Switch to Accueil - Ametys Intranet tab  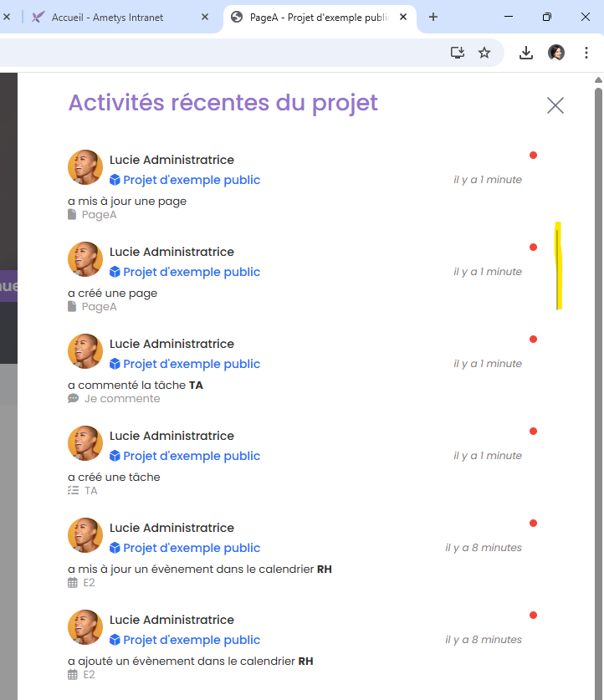coord(117,18)
